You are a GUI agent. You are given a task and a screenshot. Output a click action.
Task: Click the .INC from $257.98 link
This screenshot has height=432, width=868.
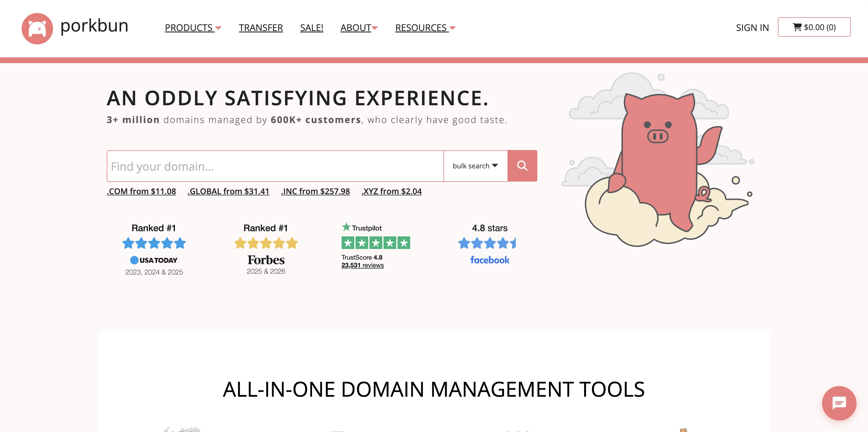pyautogui.click(x=315, y=191)
